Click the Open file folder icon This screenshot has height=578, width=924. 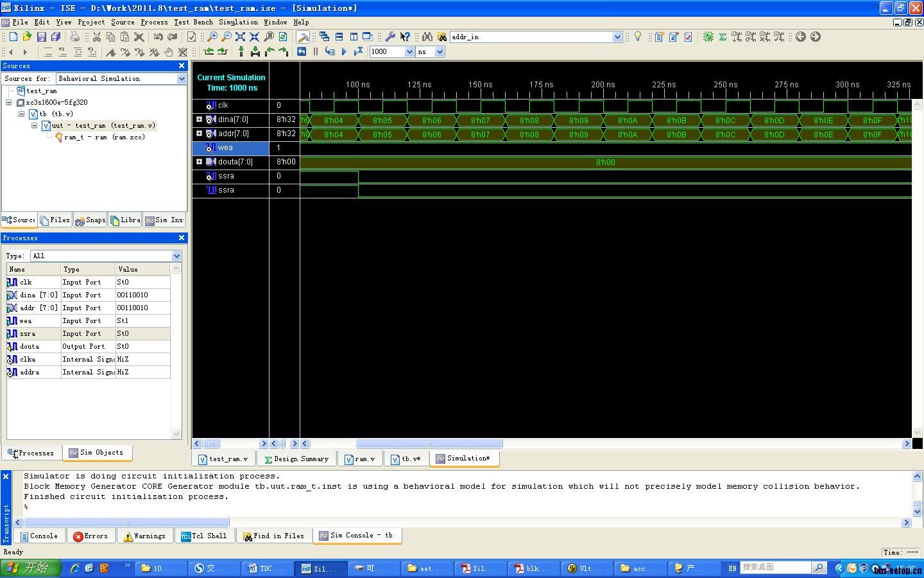pos(27,37)
